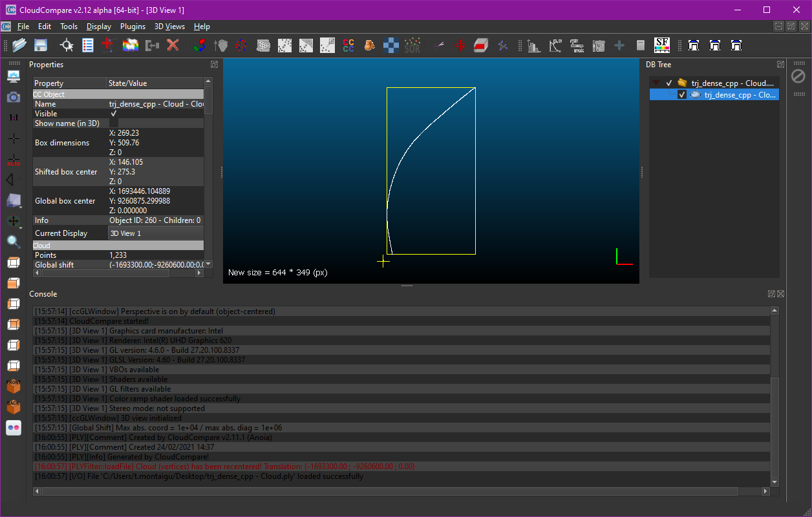Delete selected entity with red X
Image resolution: width=812 pixels, height=517 pixels.
click(173, 45)
